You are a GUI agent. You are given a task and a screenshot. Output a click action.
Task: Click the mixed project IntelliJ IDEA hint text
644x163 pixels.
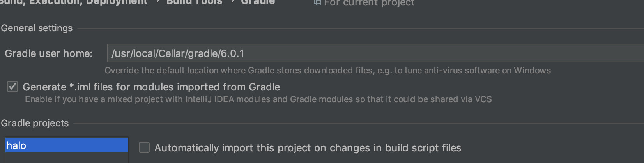(x=258, y=99)
